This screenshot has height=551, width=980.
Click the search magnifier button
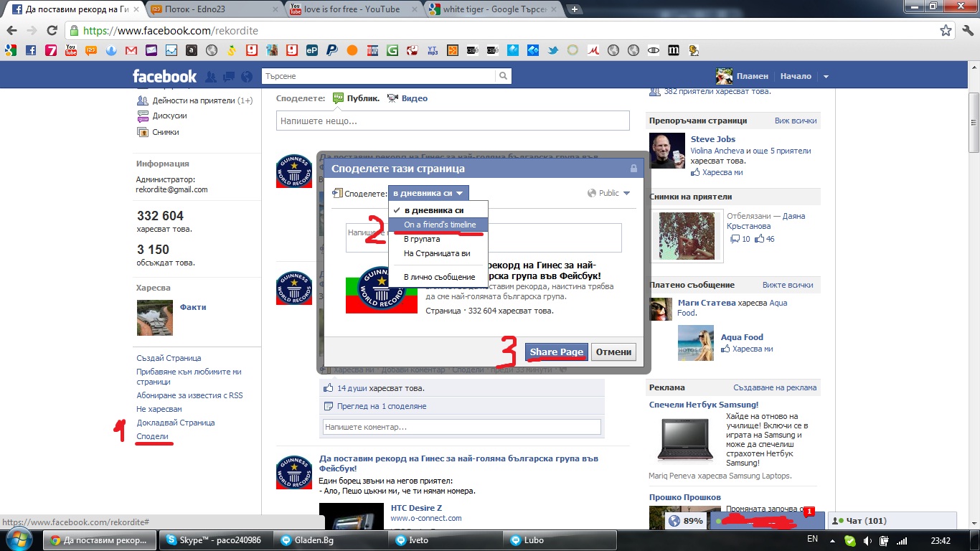pos(504,76)
